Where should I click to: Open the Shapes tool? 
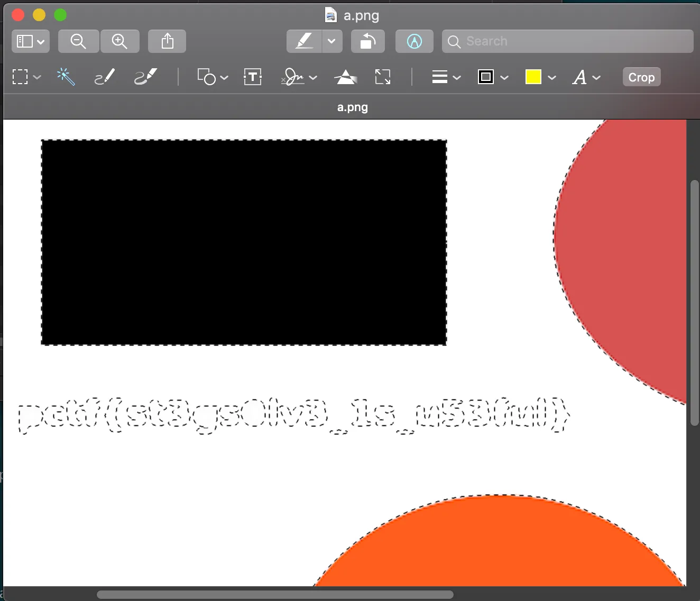tap(206, 77)
